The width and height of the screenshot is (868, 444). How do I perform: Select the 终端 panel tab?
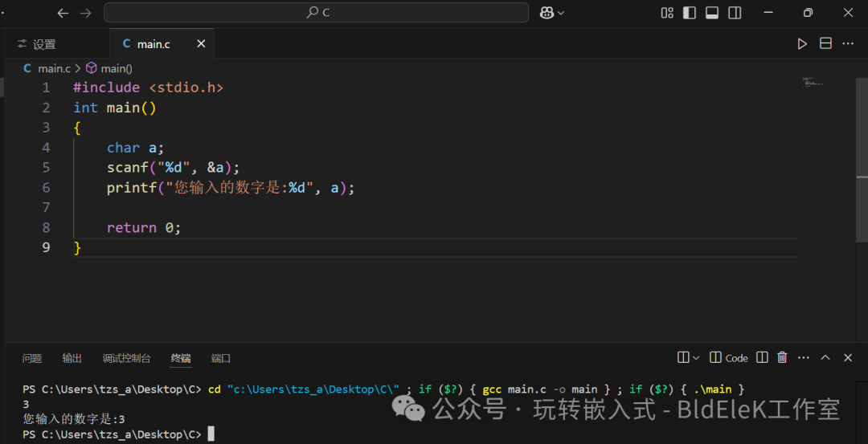coord(181,358)
